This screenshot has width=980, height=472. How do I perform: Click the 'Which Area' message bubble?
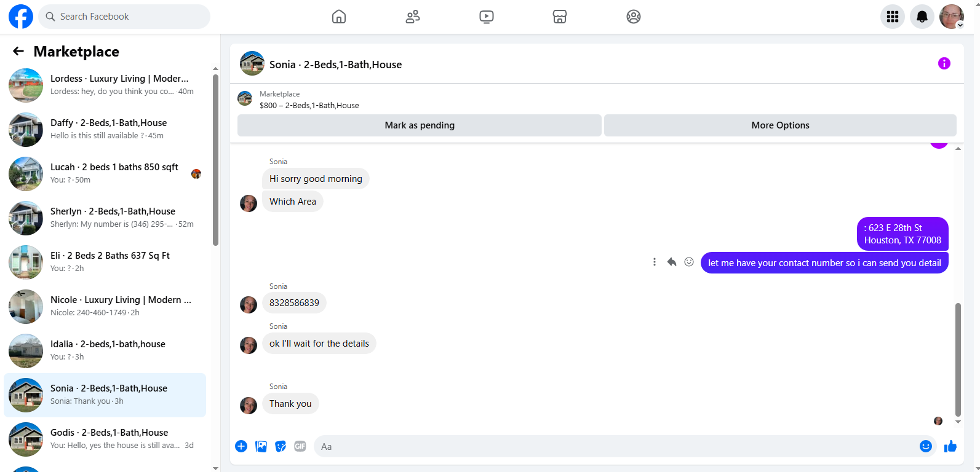(x=293, y=202)
